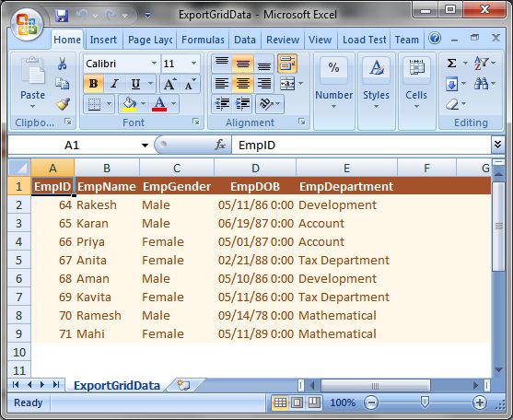Screen dimensions: 513x420
Task: Click Find & Select binoculars icon
Action: pos(481,84)
